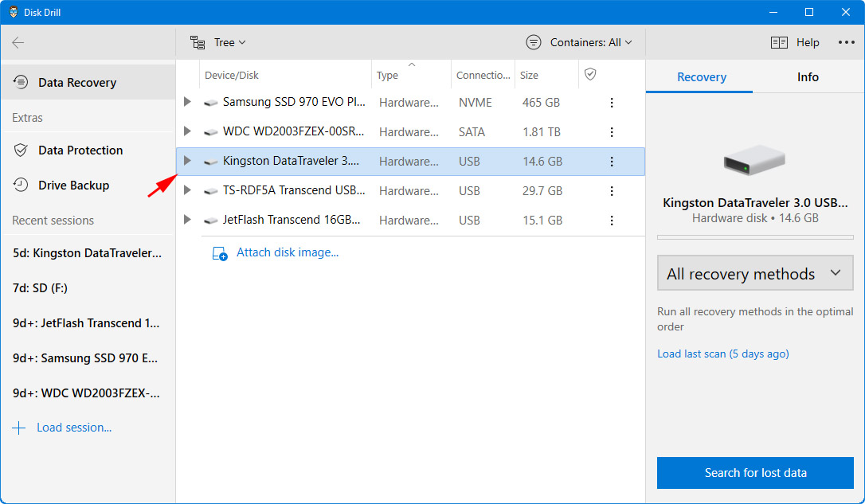Expand the WDC WD2003FZEX disk row
The image size is (865, 504).
pos(187,131)
